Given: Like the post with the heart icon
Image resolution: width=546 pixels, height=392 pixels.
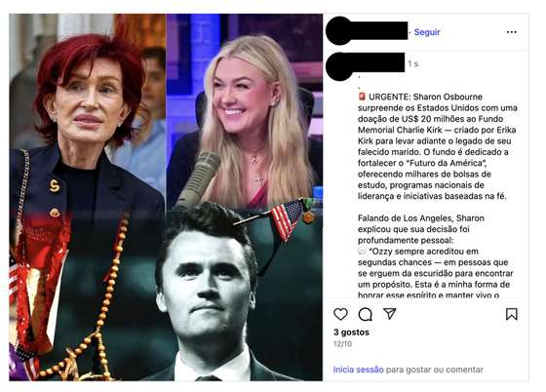Looking at the screenshot, I should (340, 314).
